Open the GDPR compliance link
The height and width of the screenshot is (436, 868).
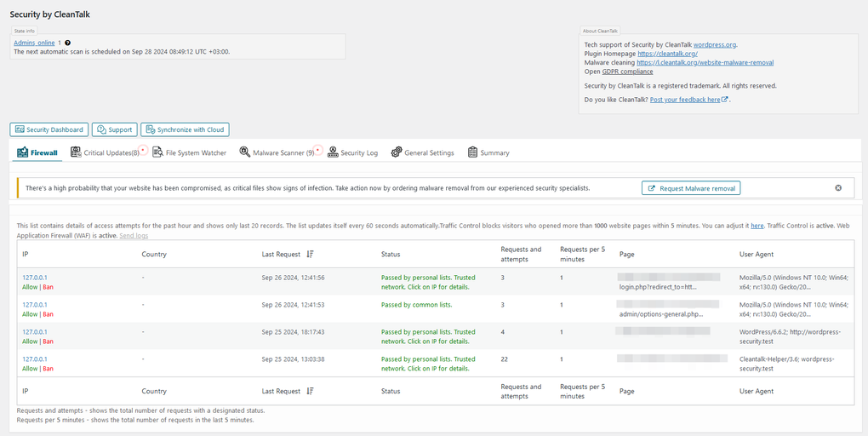click(x=628, y=72)
